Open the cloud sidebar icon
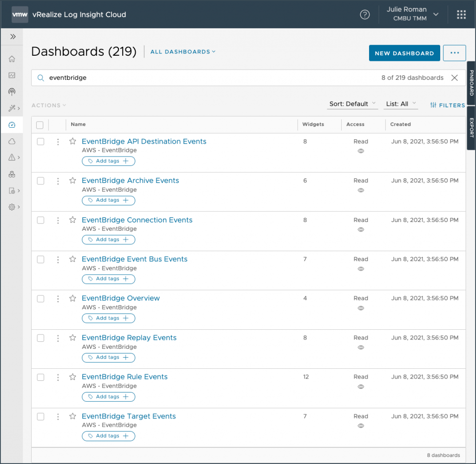The width and height of the screenshot is (476, 464). (12, 141)
